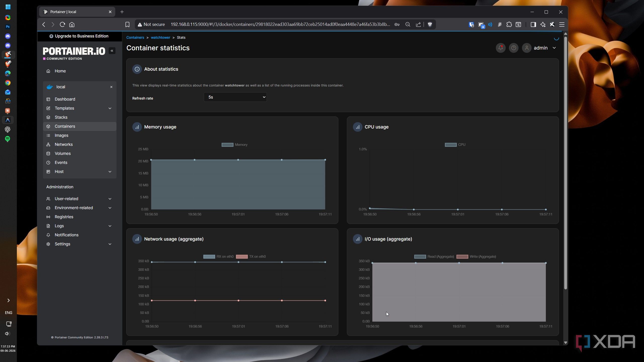Open the Refresh rate 5s dropdown

(x=235, y=97)
